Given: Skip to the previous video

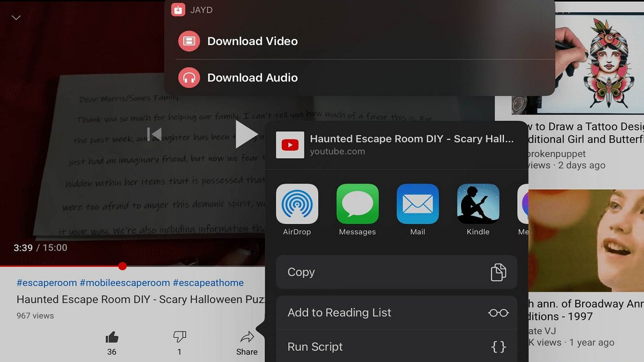Looking at the screenshot, I should (155, 134).
